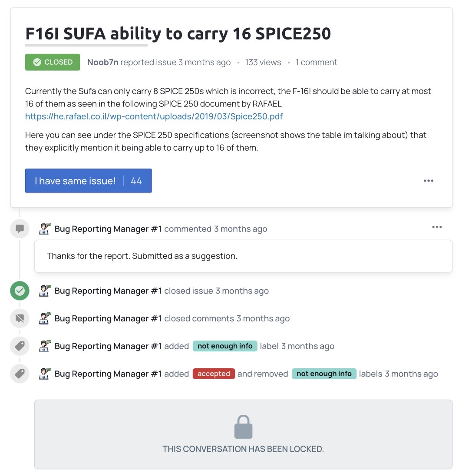This screenshot has height=476, width=462.
Task: Open the Spice250.pdf RAFAEL link
Action: (154, 116)
